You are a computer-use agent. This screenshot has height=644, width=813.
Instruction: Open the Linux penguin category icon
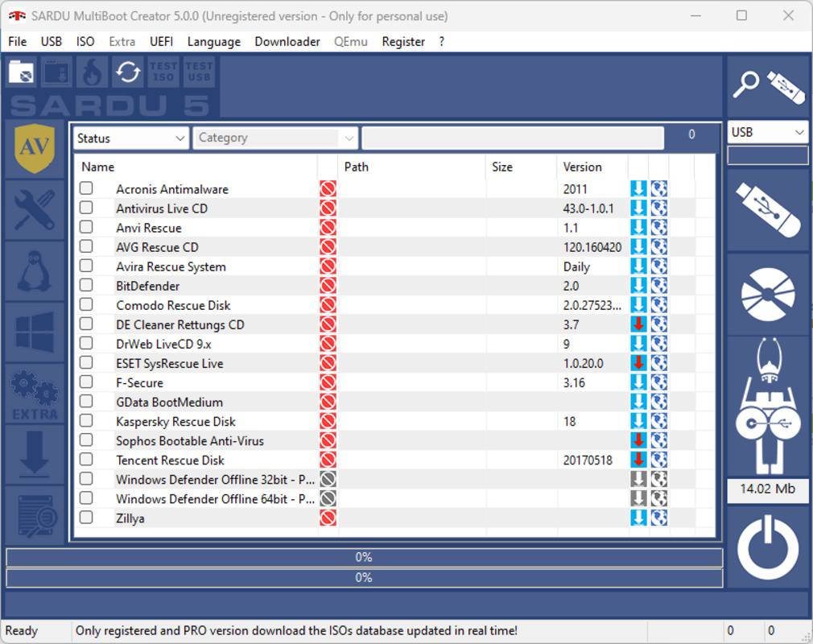pos(35,270)
